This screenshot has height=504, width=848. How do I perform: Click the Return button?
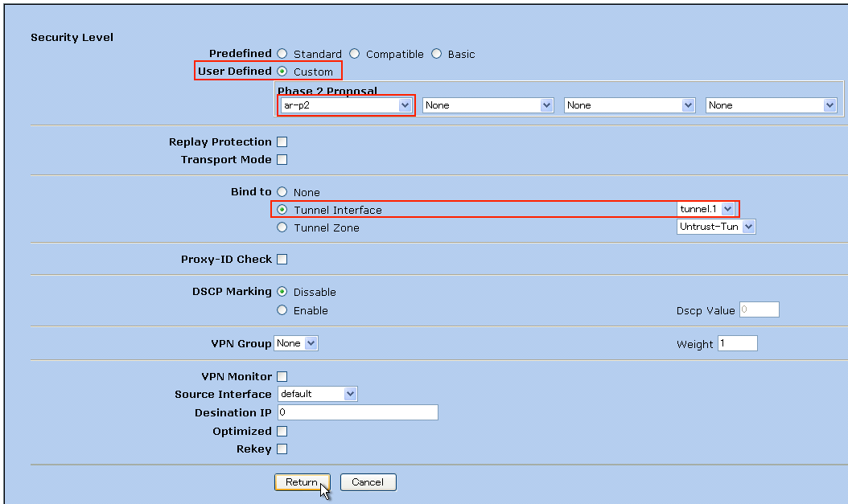coord(303,482)
